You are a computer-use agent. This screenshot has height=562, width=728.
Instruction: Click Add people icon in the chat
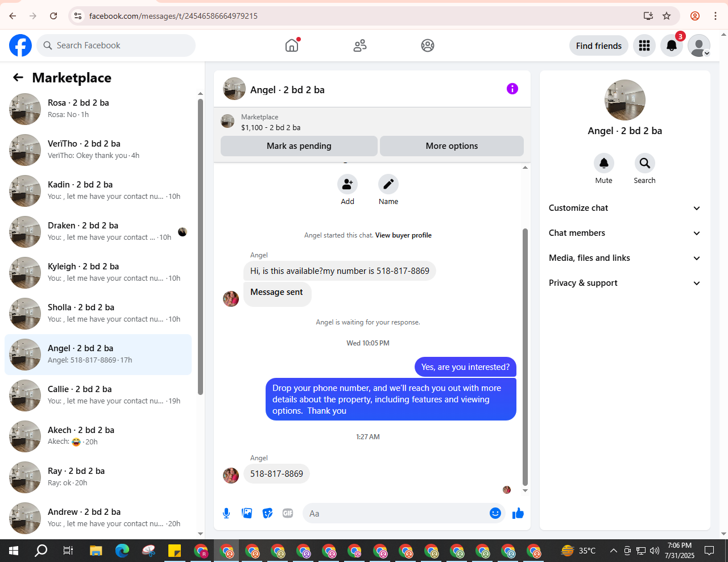(348, 184)
